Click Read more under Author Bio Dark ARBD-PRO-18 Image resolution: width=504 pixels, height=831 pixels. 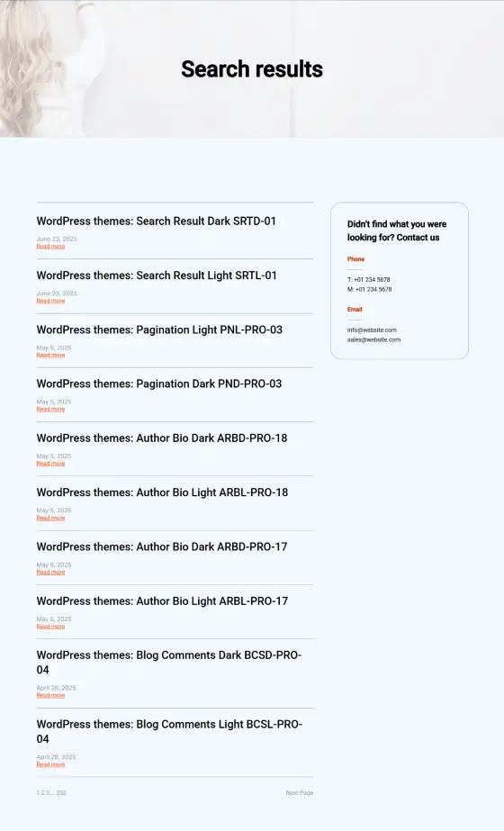[51, 463]
